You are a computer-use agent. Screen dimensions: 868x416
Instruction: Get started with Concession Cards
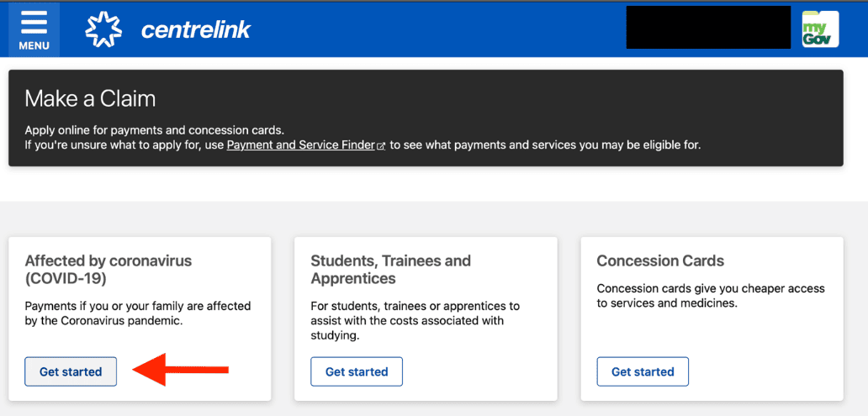click(643, 371)
